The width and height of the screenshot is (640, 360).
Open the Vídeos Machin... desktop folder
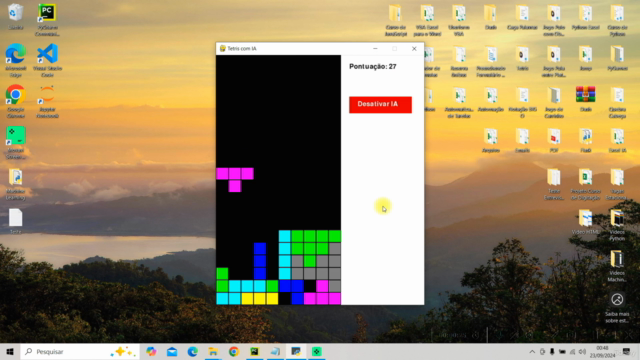tap(617, 266)
